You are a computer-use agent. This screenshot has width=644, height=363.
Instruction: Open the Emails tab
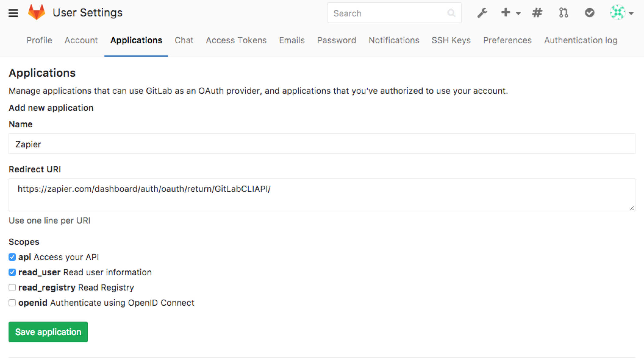(292, 40)
